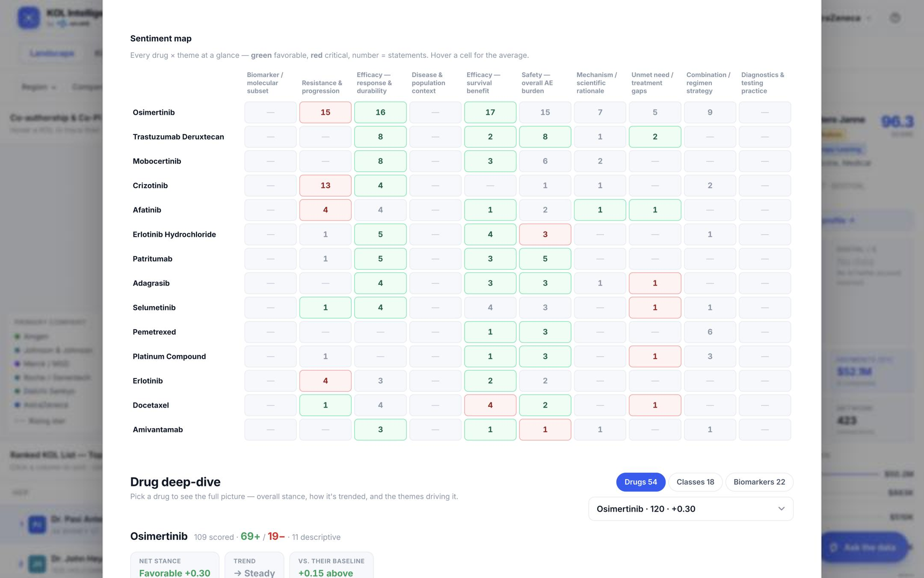
Task: Click the help icon in top-right header
Action: (x=895, y=18)
